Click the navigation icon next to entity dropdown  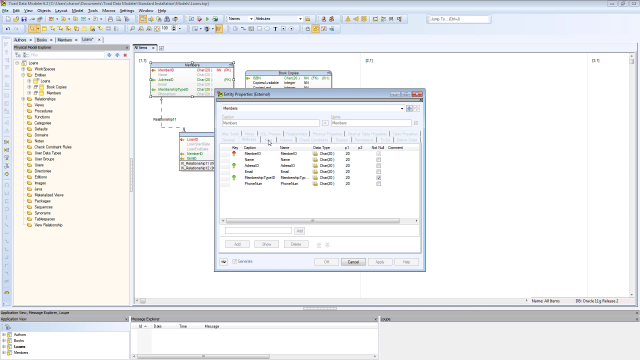pyautogui.click(x=409, y=109)
